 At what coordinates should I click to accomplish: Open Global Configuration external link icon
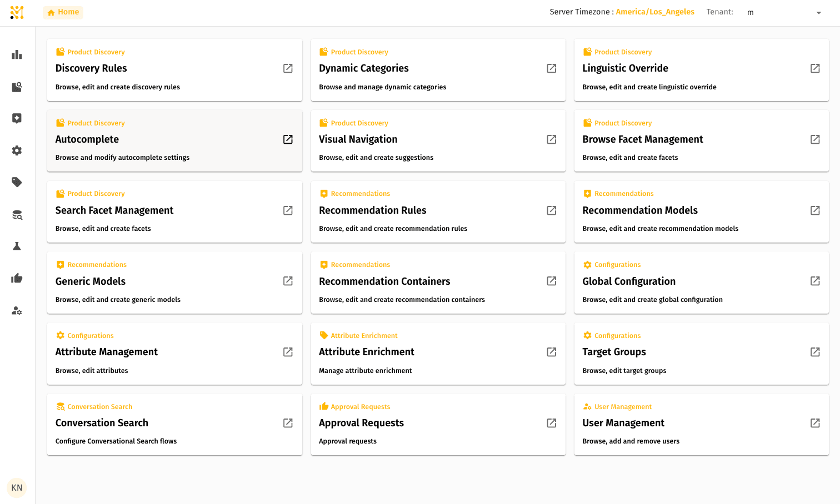coord(815,281)
